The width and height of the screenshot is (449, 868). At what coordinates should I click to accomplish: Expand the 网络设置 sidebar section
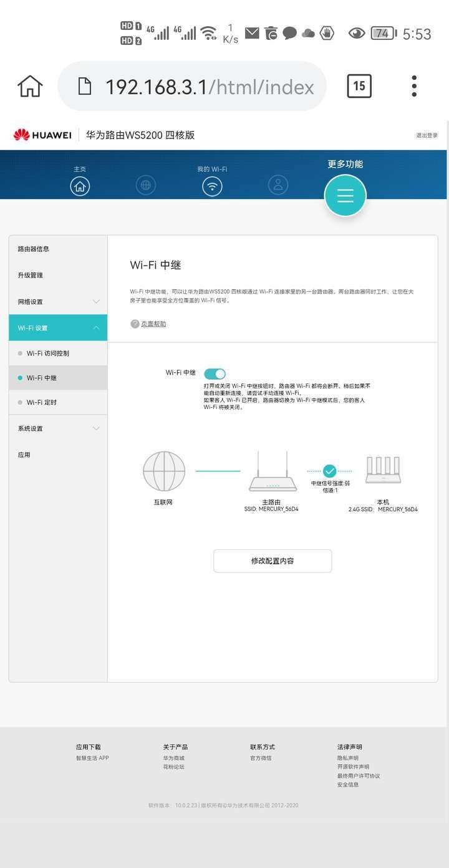(x=58, y=302)
